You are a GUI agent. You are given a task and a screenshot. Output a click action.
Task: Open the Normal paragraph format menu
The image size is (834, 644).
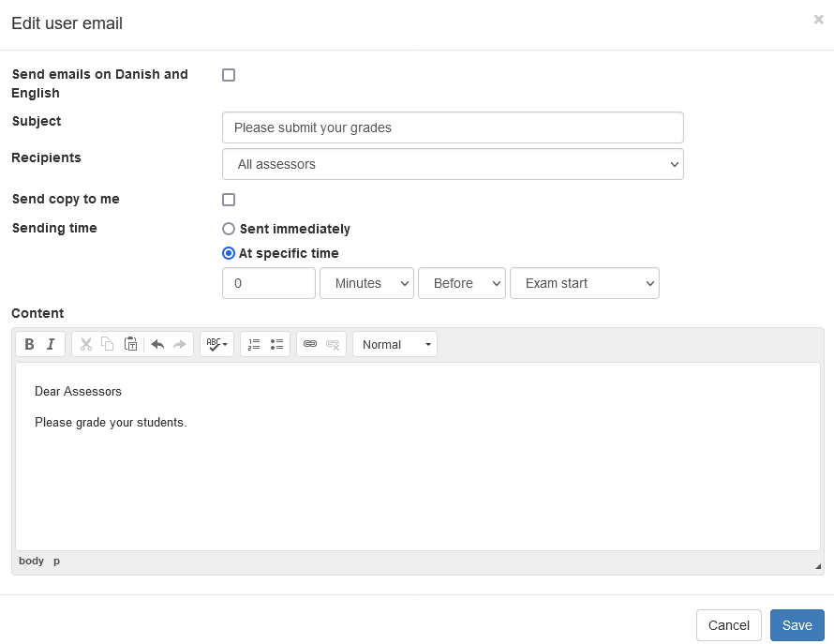(395, 344)
